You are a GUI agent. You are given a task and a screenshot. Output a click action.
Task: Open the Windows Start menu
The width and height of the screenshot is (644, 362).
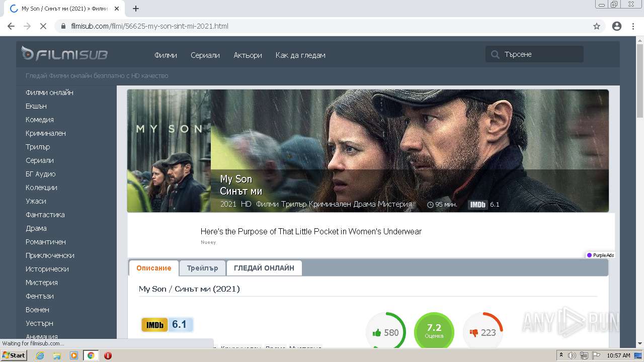(x=14, y=355)
